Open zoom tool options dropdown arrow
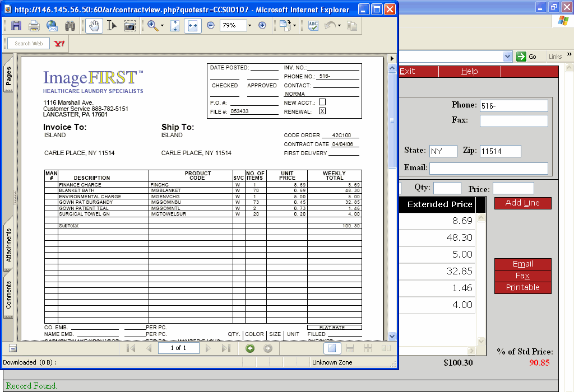574x392 pixels. (162, 26)
